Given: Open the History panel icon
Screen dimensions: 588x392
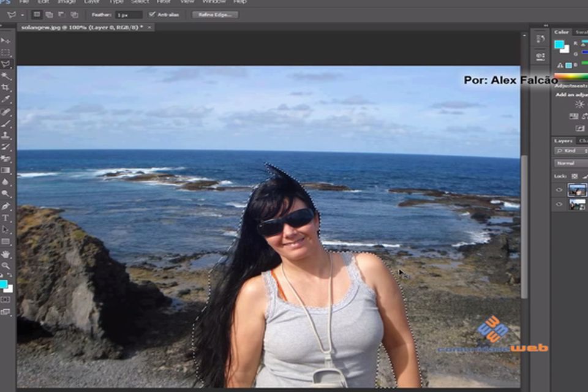Looking at the screenshot, I should tap(540, 39).
